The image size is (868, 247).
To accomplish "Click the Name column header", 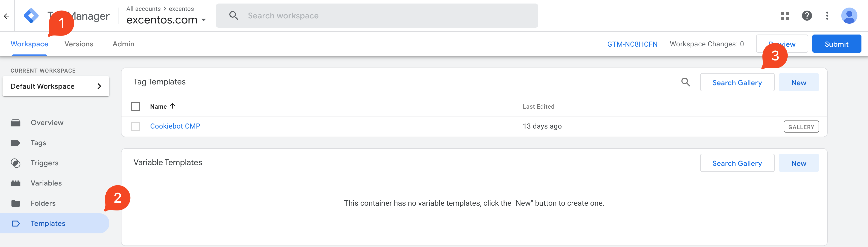I will [158, 106].
